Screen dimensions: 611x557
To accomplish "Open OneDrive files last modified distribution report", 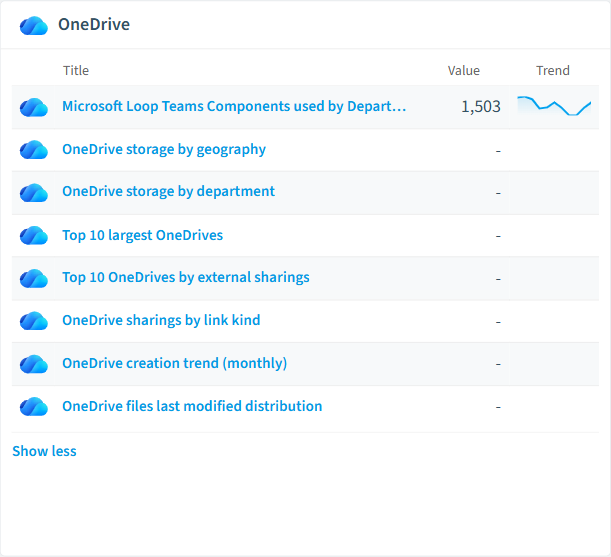I will (192, 406).
